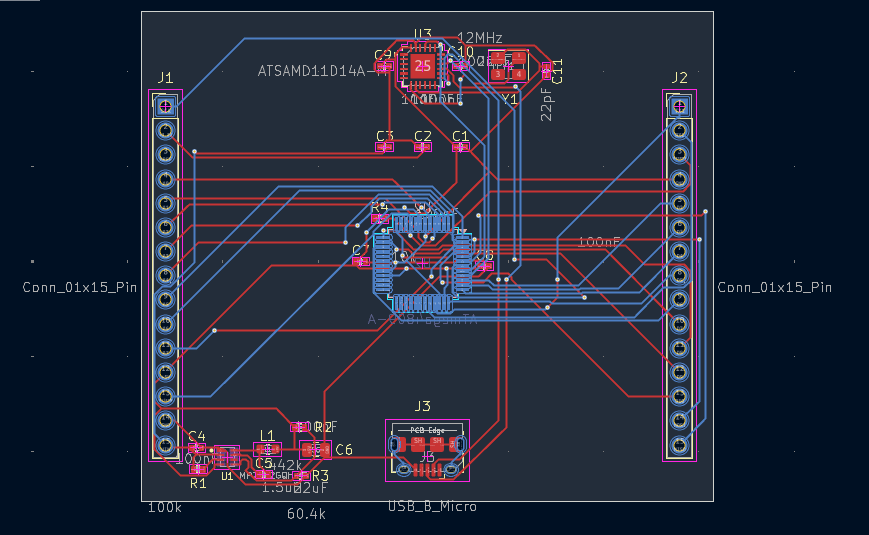Click the 100nF value near J2
The height and width of the screenshot is (535, 869).
[x=600, y=242]
